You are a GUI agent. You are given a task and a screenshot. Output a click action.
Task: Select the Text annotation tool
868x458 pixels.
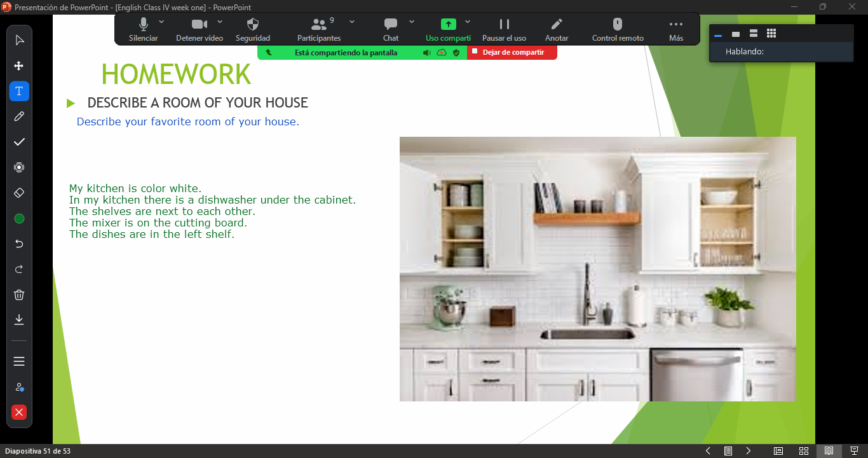[19, 91]
